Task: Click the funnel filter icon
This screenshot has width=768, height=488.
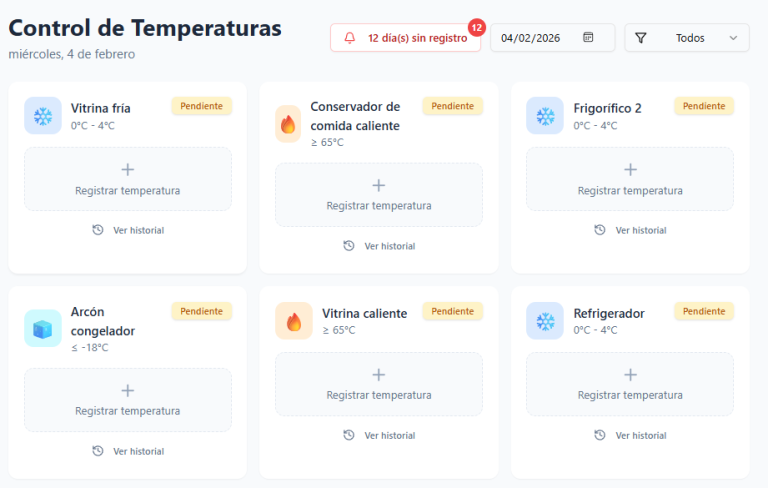Action: pos(641,38)
